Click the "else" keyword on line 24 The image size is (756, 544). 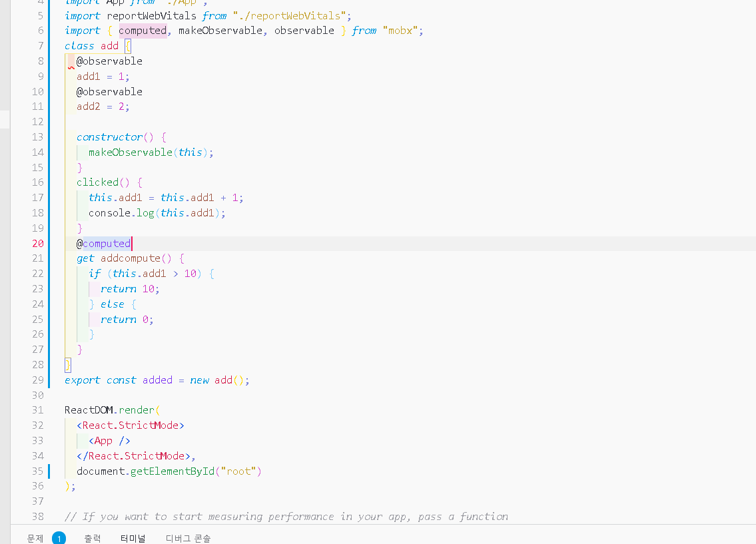(113, 304)
